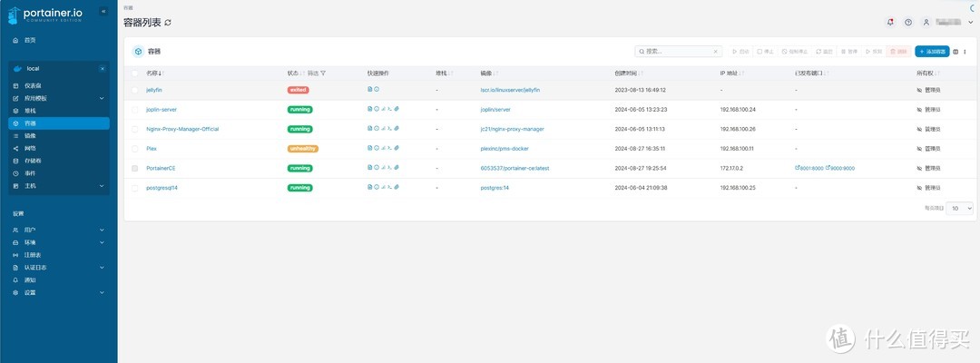Click the 筛选 filter funnel icon

tap(323, 74)
